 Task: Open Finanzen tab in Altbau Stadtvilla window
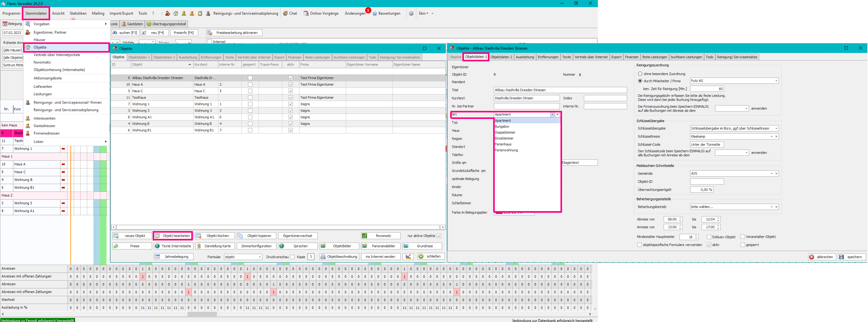(x=632, y=57)
